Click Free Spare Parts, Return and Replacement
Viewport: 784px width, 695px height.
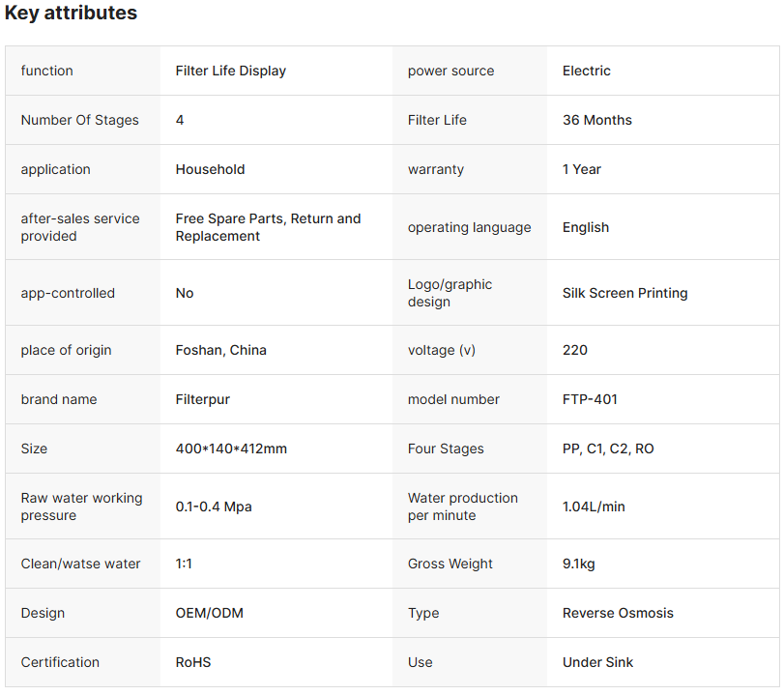pos(268,227)
